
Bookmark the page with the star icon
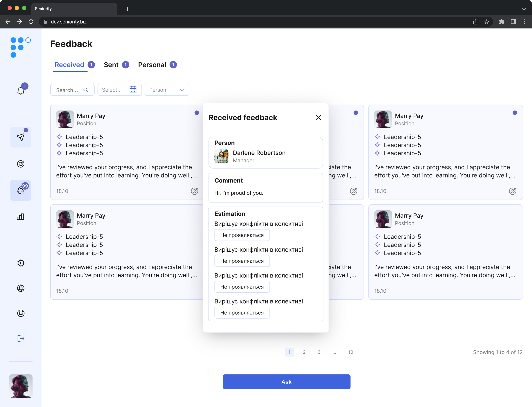point(486,22)
